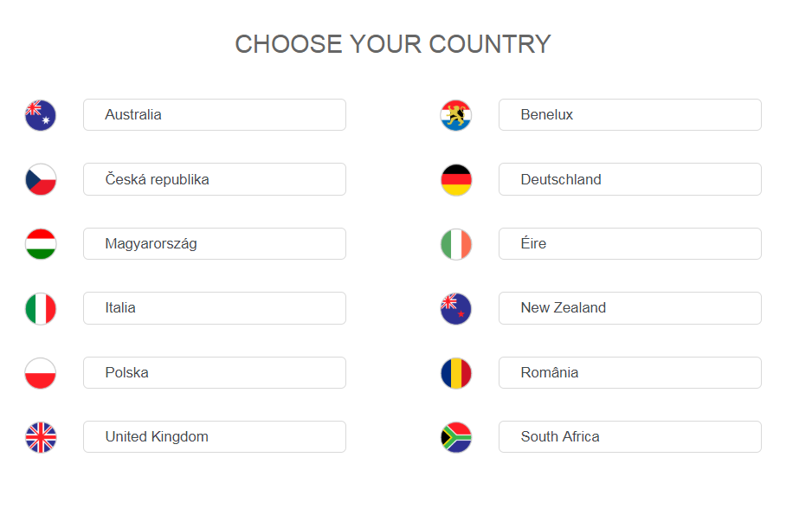Pick United Kingdom as country
Viewport: 812px width, 509px height.
coord(215,437)
